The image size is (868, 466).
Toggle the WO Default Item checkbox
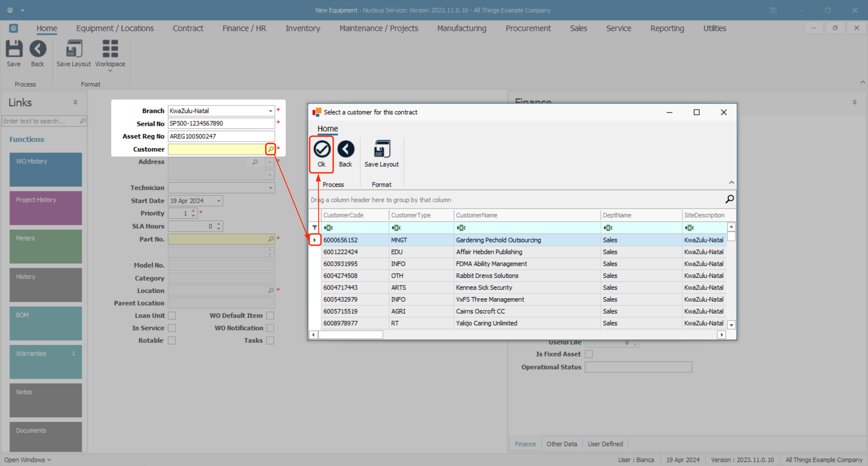pos(270,316)
